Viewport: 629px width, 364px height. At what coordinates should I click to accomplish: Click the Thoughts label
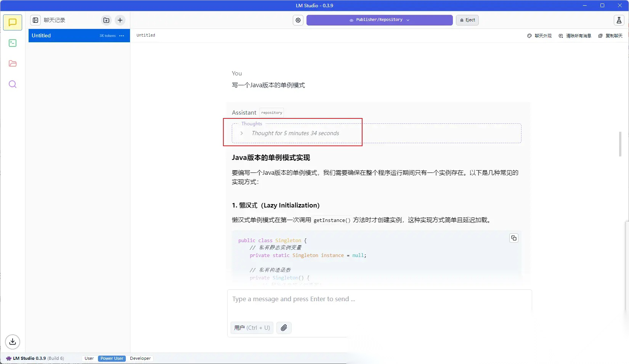pos(252,124)
